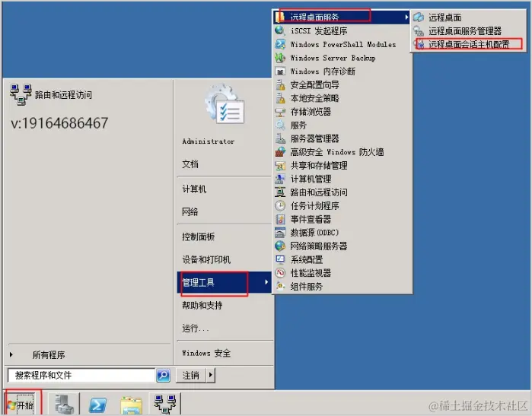
Task: Click the 系统配置 icon
Action: 280,259
